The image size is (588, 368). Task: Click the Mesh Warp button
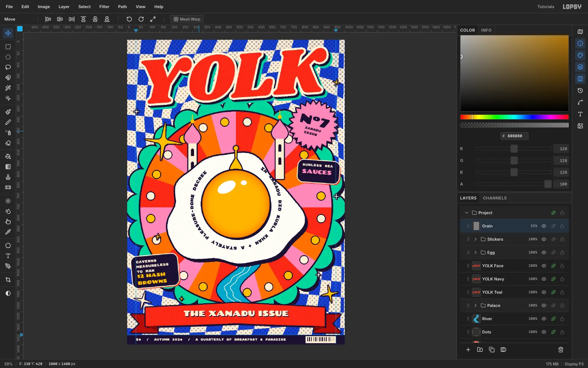[187, 19]
